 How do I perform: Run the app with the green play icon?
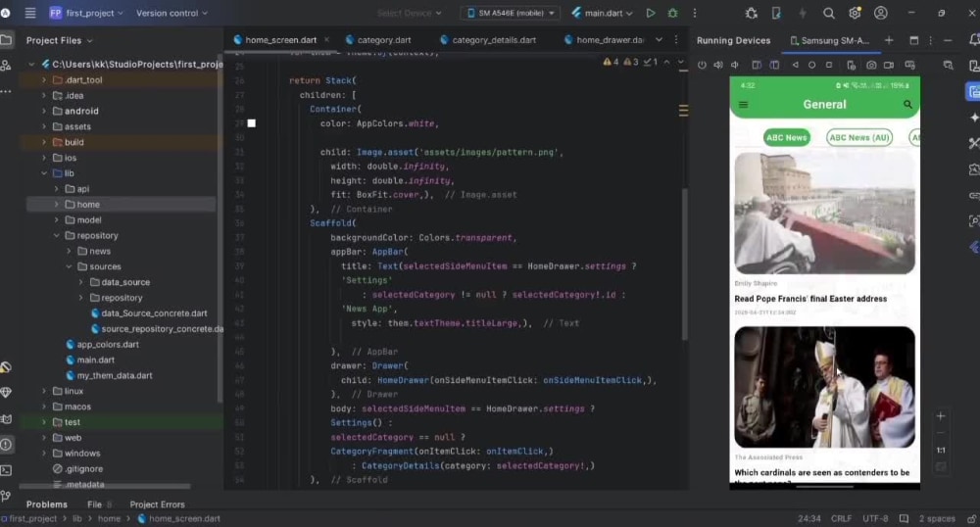pyautogui.click(x=651, y=13)
